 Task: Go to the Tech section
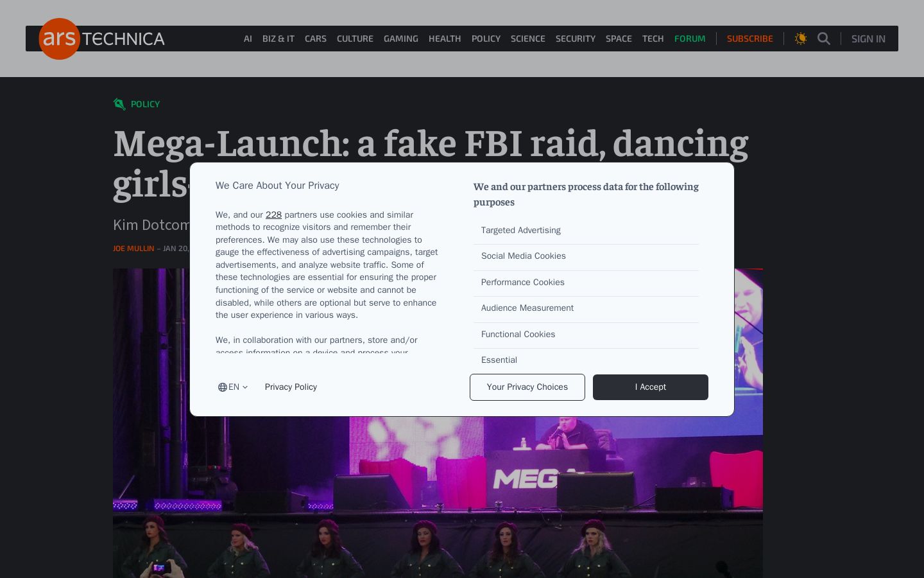(x=653, y=39)
